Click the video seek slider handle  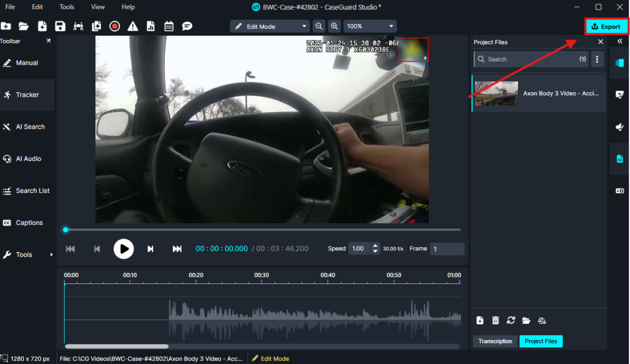tap(66, 230)
